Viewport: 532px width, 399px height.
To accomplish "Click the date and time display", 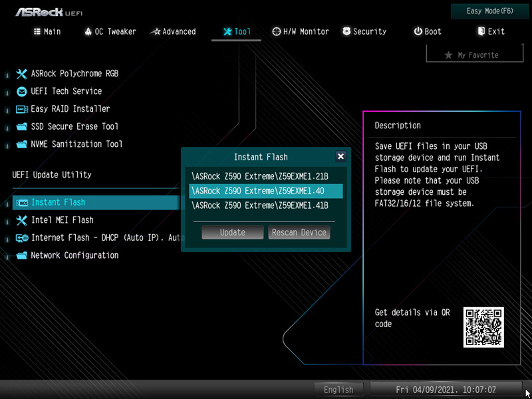I will coord(446,390).
